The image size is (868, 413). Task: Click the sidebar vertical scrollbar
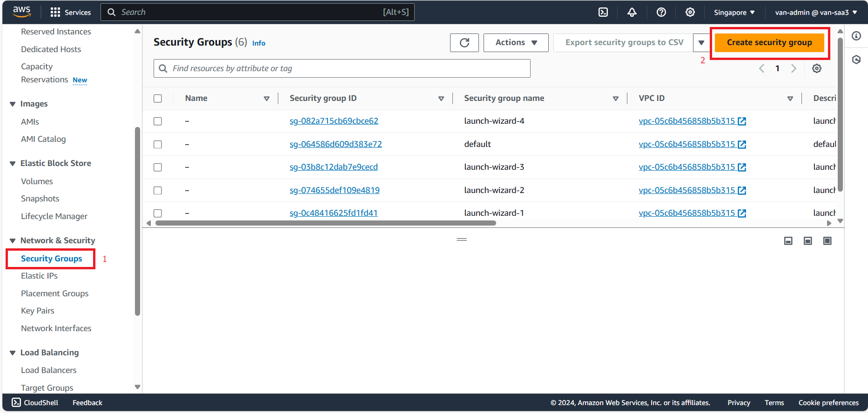[x=137, y=221]
